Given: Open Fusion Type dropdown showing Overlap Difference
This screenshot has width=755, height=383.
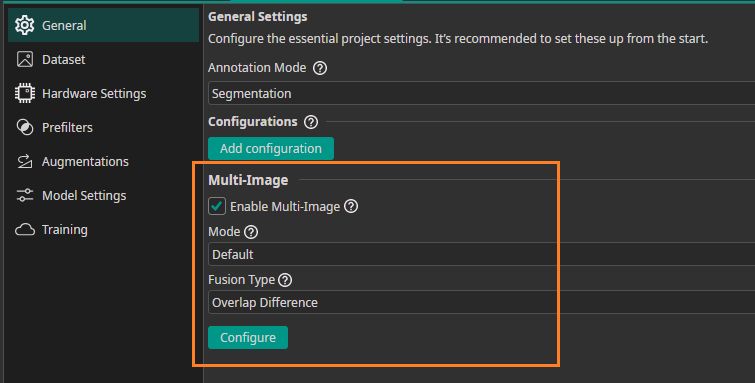Looking at the screenshot, I should pyautogui.click(x=482, y=302).
